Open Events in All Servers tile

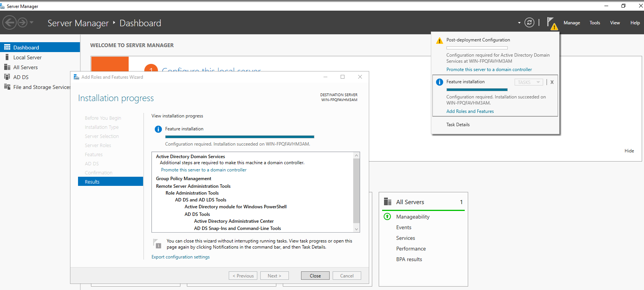(403, 227)
